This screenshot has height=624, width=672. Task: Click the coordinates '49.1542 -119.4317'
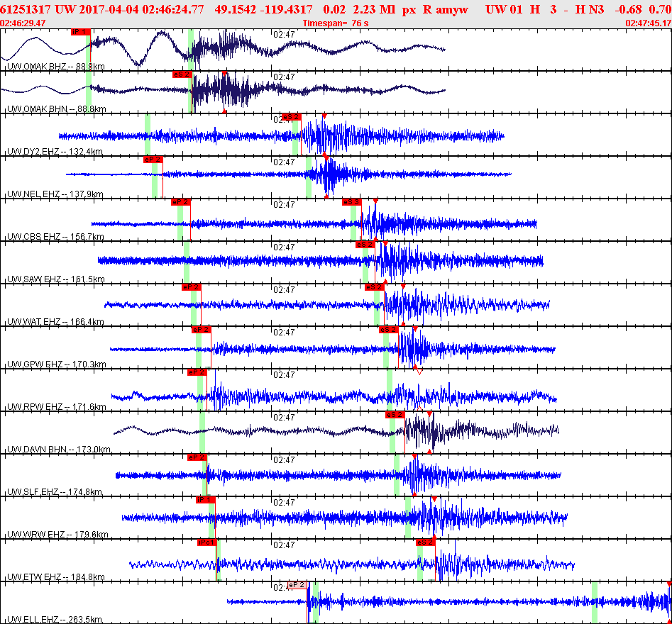(263, 9)
